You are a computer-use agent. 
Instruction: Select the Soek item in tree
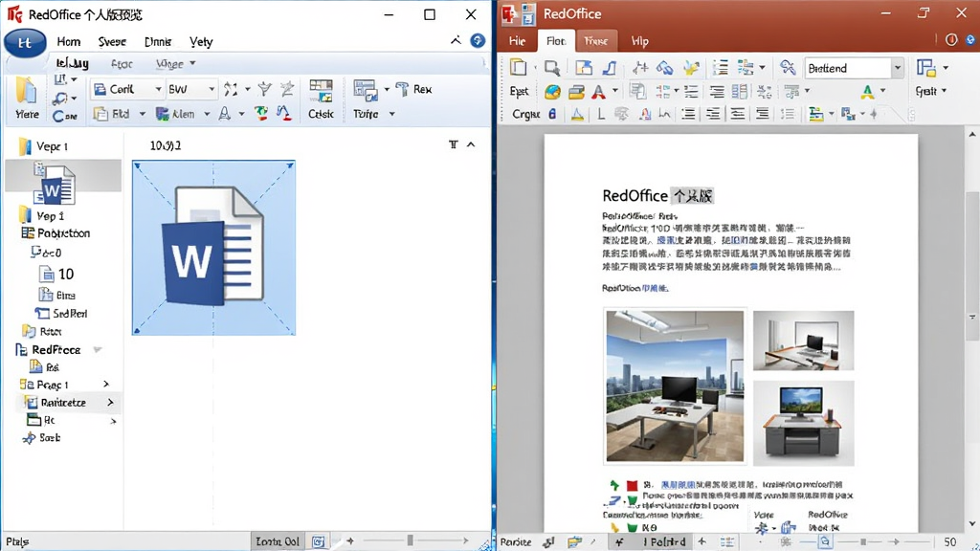41,438
